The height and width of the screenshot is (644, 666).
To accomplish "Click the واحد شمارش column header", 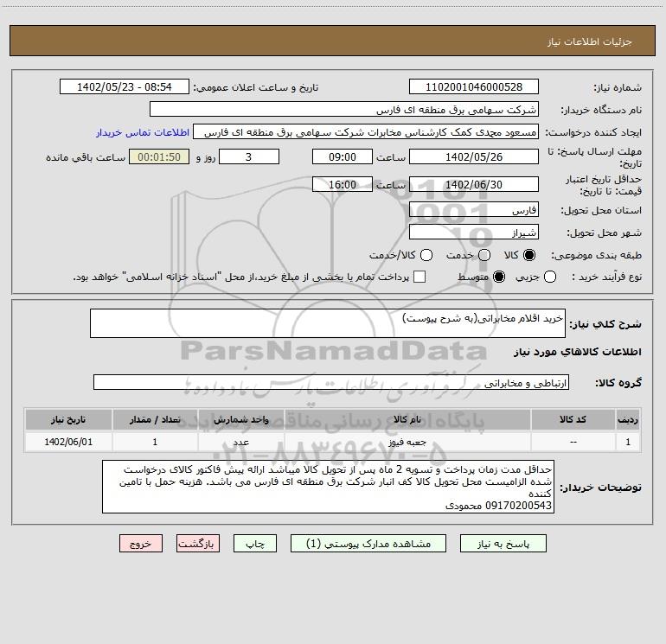I will [240, 419].
